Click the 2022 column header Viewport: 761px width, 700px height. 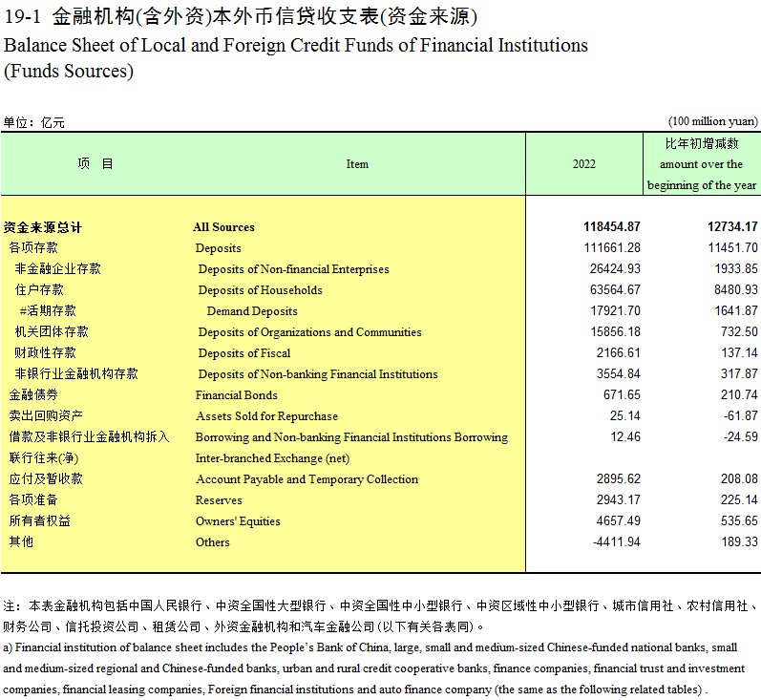583,164
